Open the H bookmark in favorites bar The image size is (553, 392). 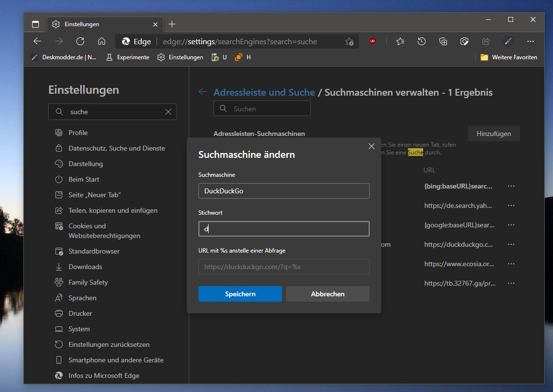pos(243,57)
